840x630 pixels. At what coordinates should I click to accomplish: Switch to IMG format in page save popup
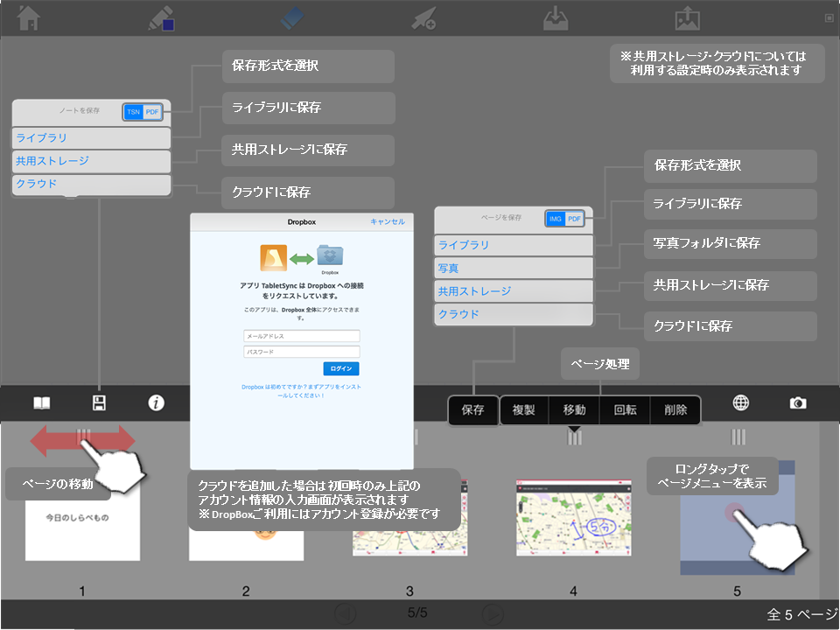[x=556, y=219]
